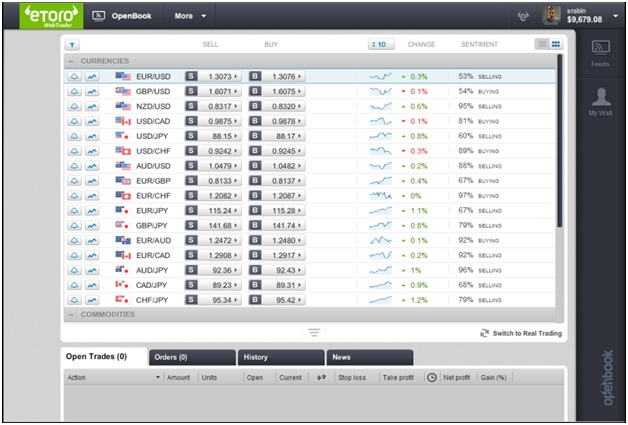
Task: Click the alert bell for USD/CHF
Action: click(74, 151)
